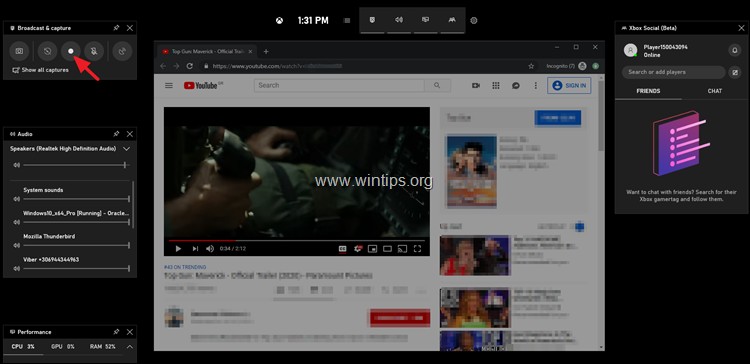The width and height of the screenshot is (750, 364).
Task: Toggle Broadcast & capture widget in Game Bar
Action: (x=372, y=20)
